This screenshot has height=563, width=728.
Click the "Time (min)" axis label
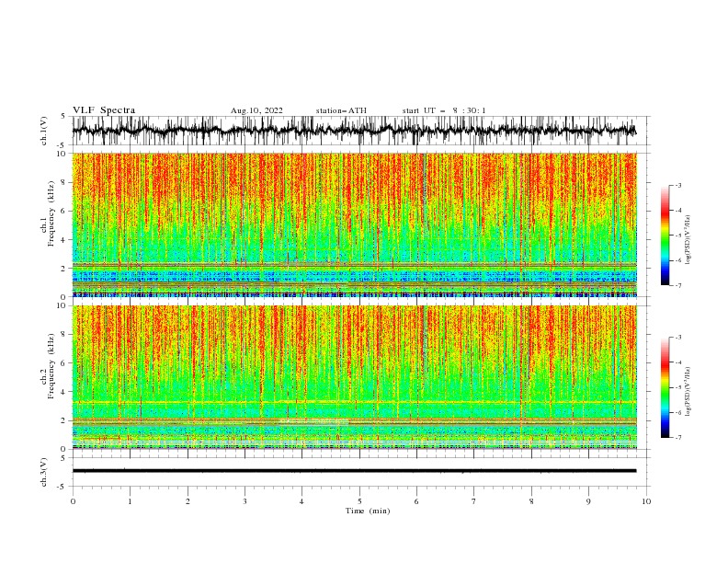368,511
